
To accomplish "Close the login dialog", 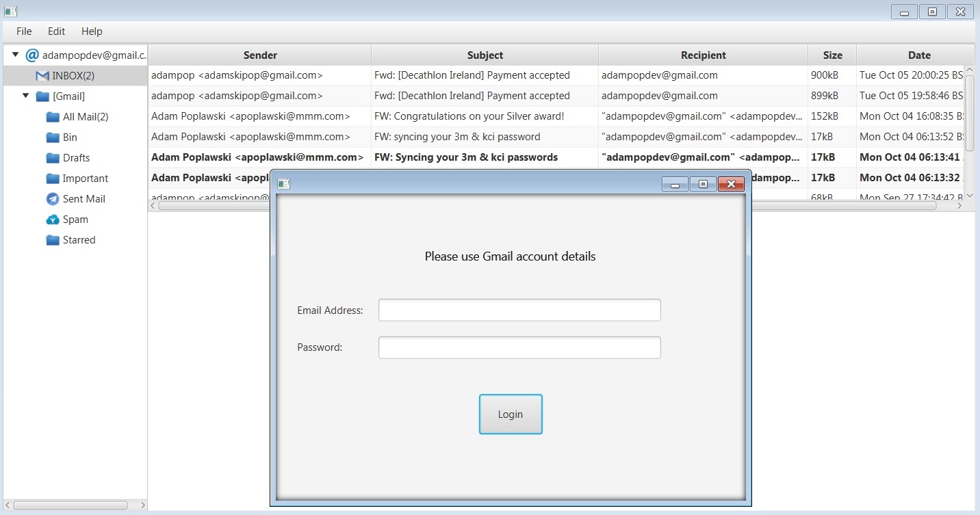I will pos(731,184).
